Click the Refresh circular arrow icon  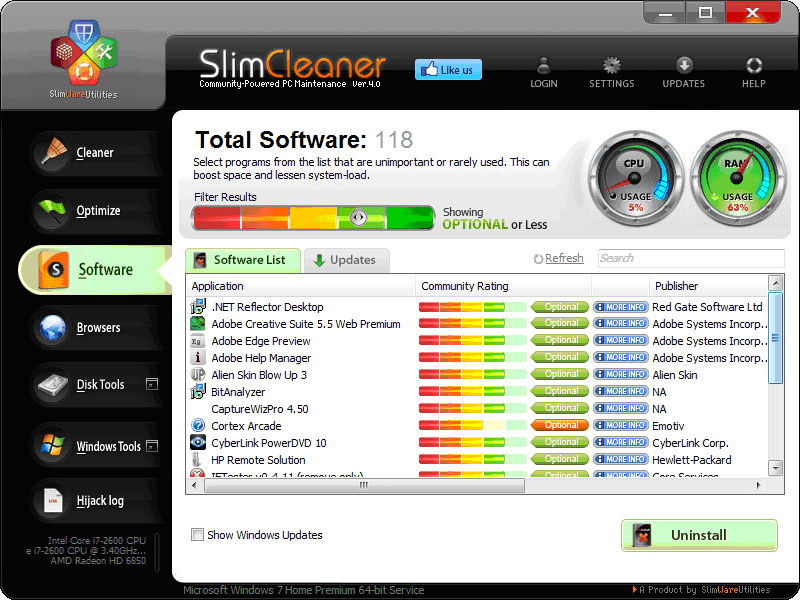pos(538,259)
